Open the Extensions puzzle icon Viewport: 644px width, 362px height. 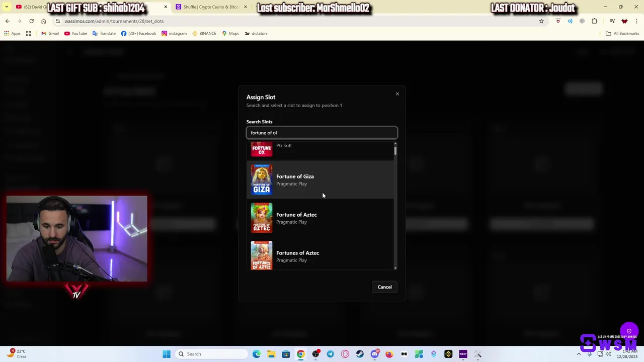[595, 21]
